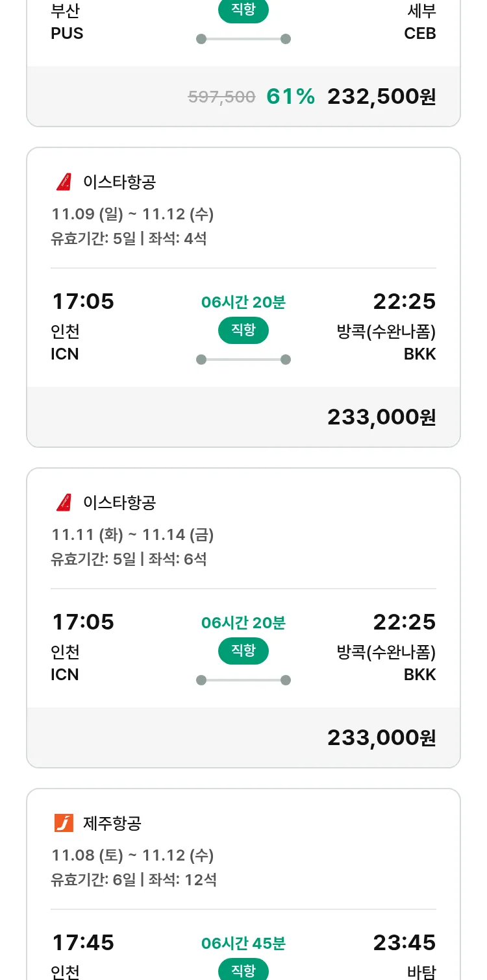Tap 22:25 arrival time on 11.11 flight
487x980 pixels.
coord(404,622)
